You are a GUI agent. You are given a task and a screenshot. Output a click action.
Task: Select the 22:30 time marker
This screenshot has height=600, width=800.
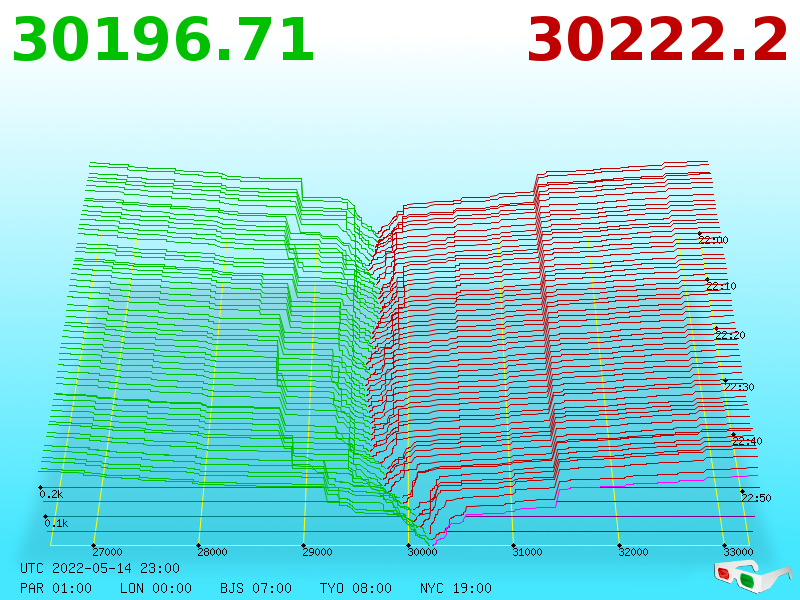click(x=739, y=387)
